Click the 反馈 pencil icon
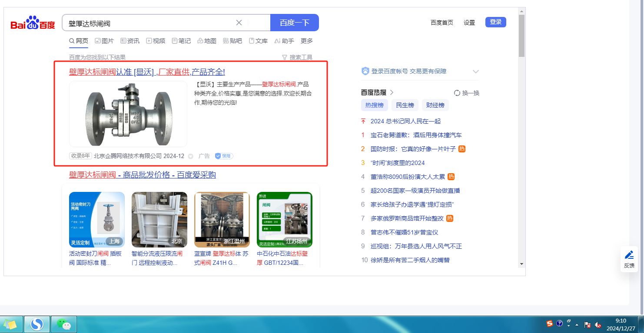This screenshot has height=333, width=644. pyautogui.click(x=629, y=255)
